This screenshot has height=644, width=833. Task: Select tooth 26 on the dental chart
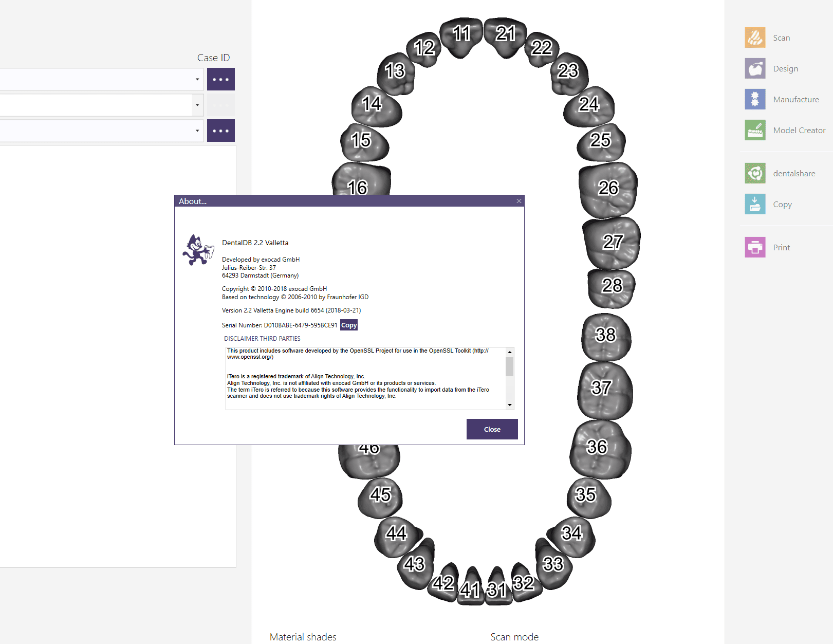(x=608, y=190)
